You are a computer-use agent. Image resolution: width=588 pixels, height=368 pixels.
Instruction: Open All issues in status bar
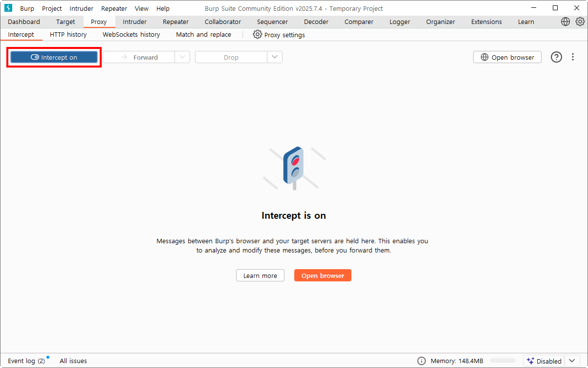73,361
